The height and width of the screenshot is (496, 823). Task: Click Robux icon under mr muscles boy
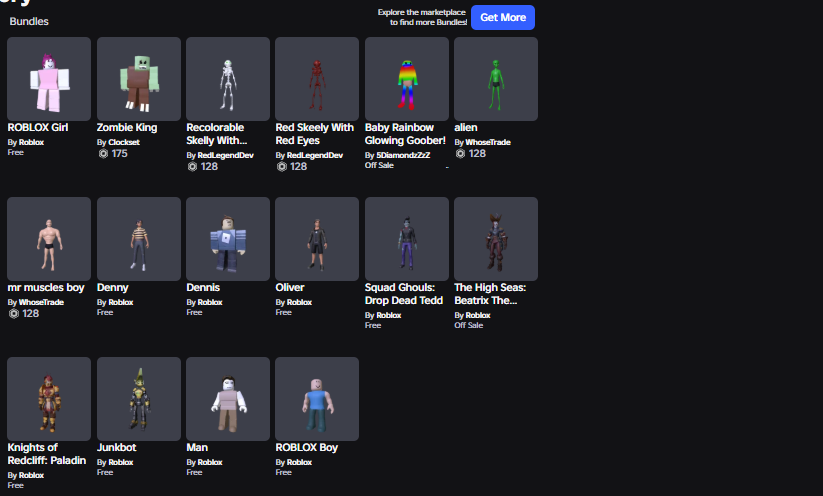pyautogui.click(x=14, y=314)
